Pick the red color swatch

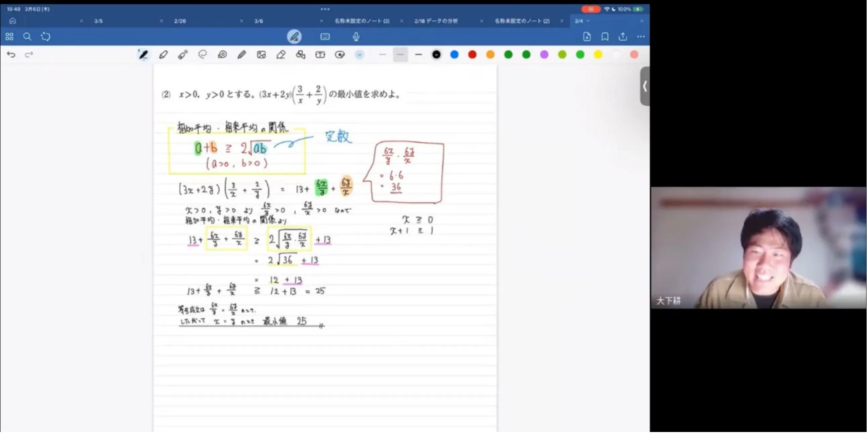pyautogui.click(x=472, y=55)
